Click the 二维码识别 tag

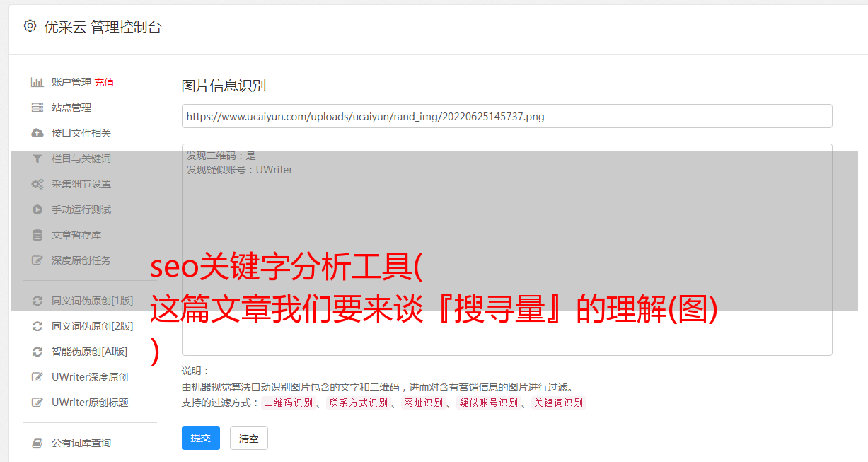click(x=288, y=403)
